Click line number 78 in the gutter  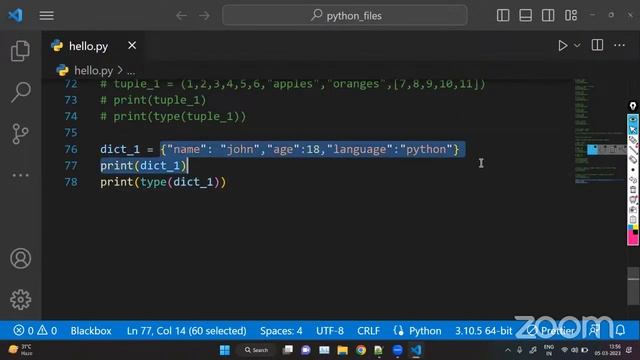[x=71, y=182]
